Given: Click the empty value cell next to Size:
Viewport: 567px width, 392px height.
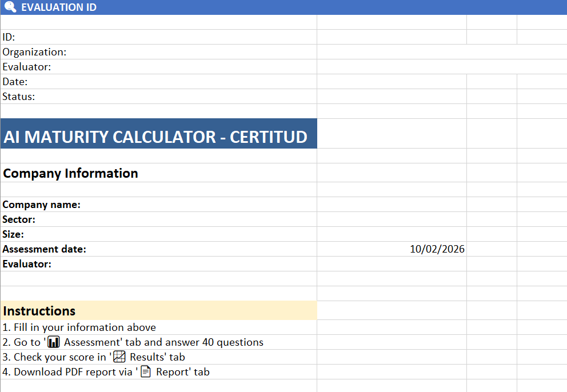Looking at the screenshot, I should [392, 234].
